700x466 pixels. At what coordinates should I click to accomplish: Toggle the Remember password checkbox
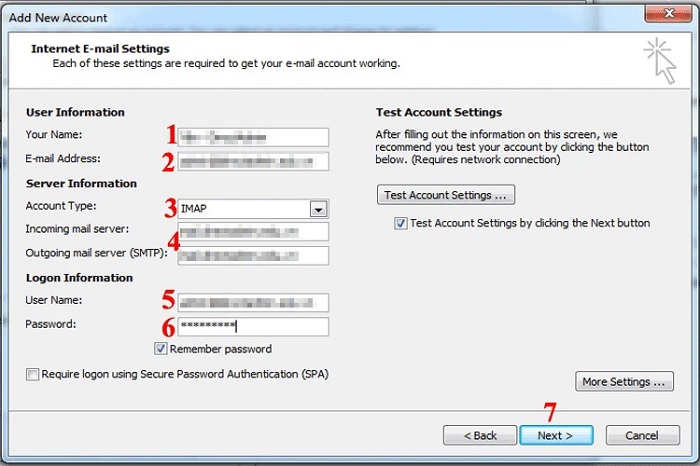[161, 349]
